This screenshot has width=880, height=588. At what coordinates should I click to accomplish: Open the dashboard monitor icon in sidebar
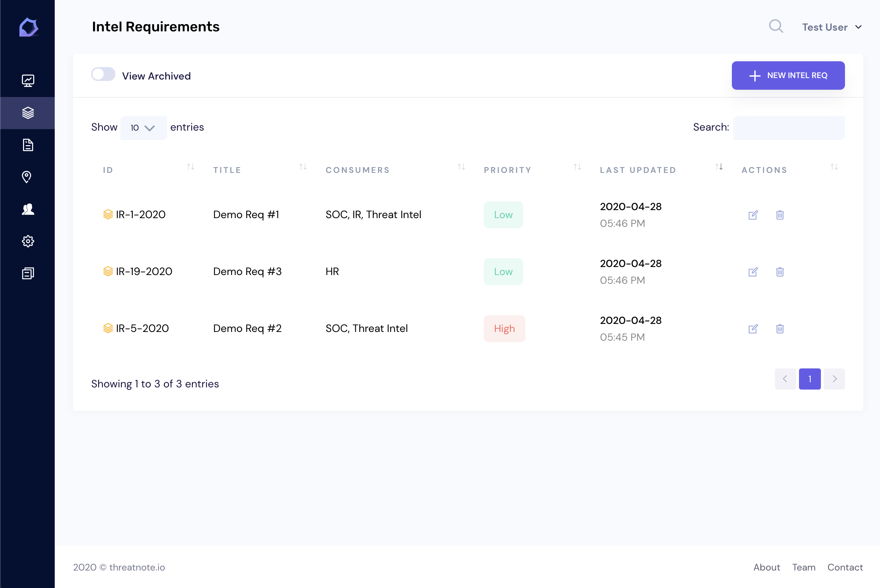point(28,81)
